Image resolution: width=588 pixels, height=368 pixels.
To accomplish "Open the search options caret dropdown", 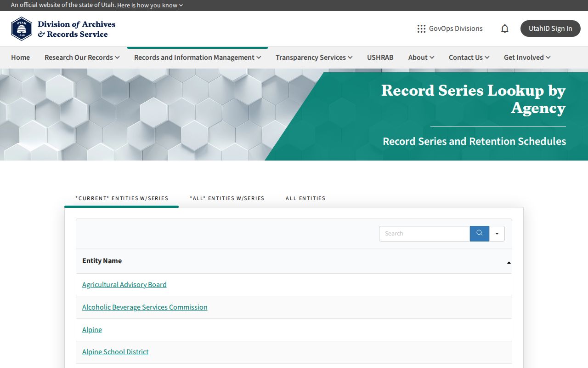I will [497, 233].
